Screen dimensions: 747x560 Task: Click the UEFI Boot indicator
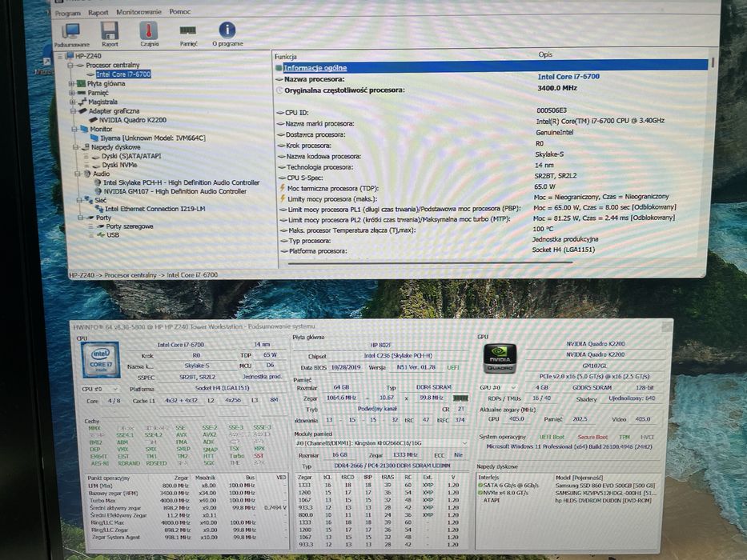(551, 437)
